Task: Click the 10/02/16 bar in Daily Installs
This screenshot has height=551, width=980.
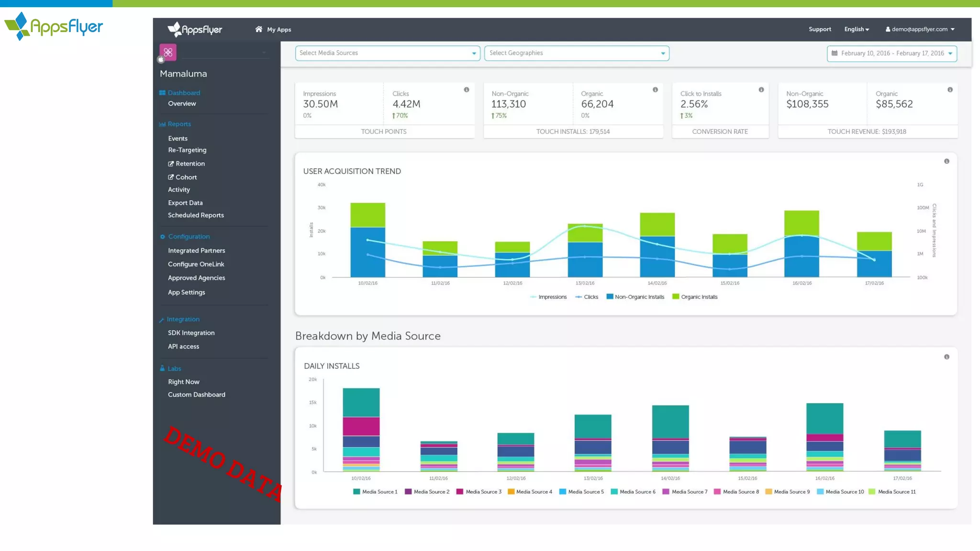Action: coord(361,430)
